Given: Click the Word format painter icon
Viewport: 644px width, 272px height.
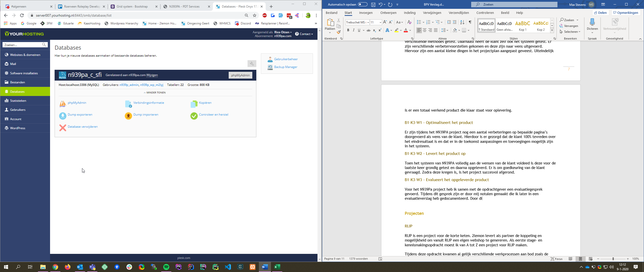Looking at the screenshot, I should tap(339, 32).
